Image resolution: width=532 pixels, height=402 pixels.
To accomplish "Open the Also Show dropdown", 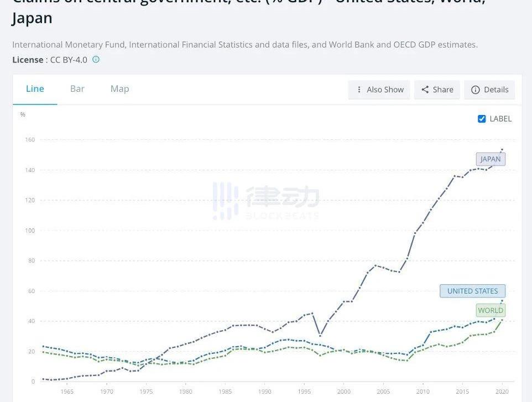I will point(379,90).
